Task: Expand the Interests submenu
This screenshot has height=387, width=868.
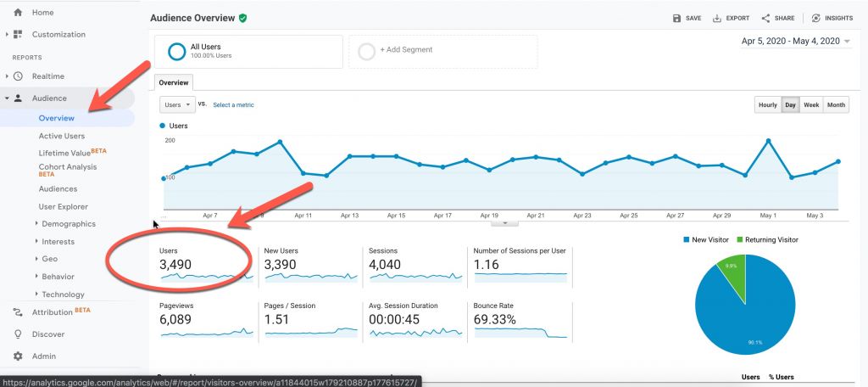Action: click(x=36, y=242)
